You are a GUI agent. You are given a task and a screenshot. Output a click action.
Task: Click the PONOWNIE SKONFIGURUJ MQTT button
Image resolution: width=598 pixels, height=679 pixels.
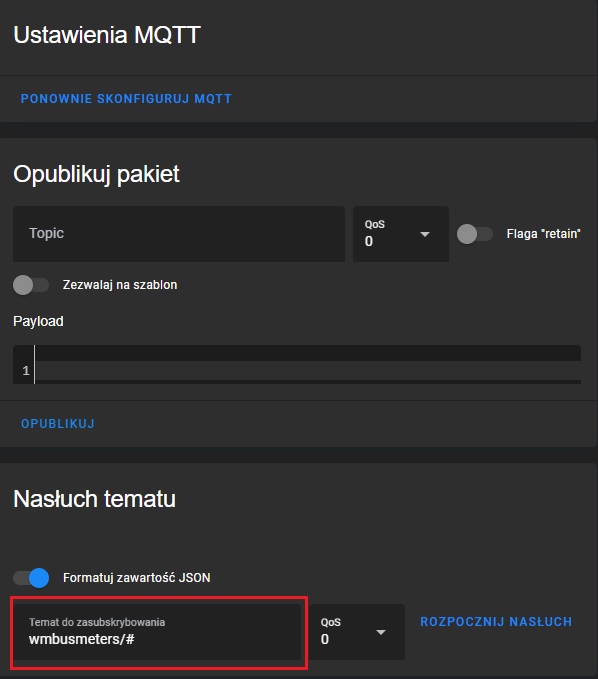click(126, 99)
